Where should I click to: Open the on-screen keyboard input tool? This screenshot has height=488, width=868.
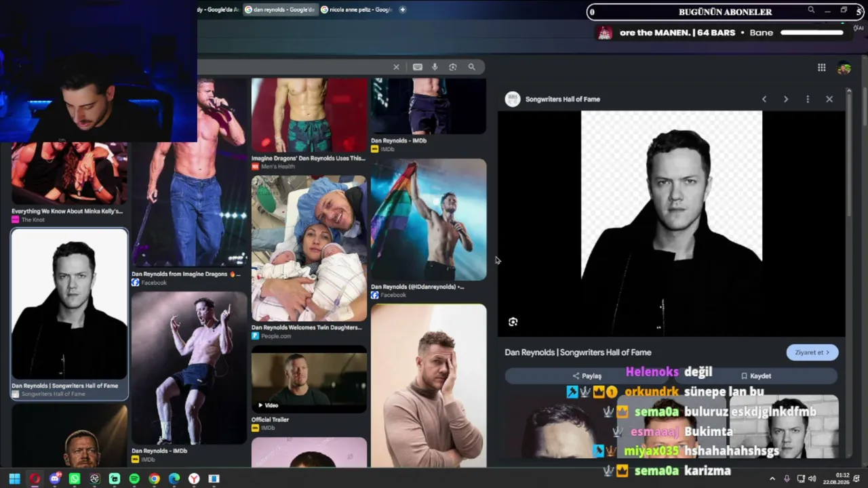tap(418, 67)
